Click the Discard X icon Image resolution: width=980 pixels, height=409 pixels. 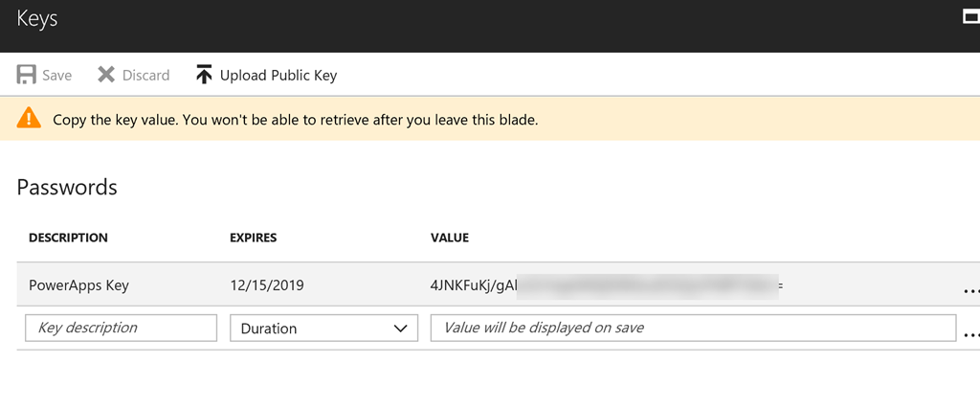pos(106,75)
